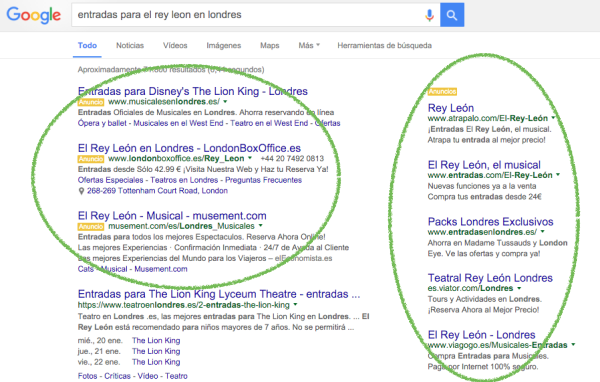Open dropdown arrow next to entradasenlondres.es URL
The width and height of the screenshot is (600, 382).
pos(542,232)
